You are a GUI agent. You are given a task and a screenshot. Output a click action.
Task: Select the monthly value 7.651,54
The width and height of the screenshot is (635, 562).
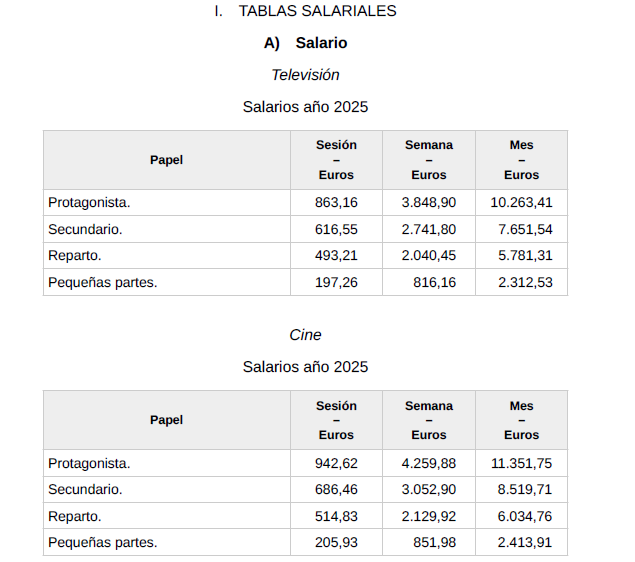(525, 229)
